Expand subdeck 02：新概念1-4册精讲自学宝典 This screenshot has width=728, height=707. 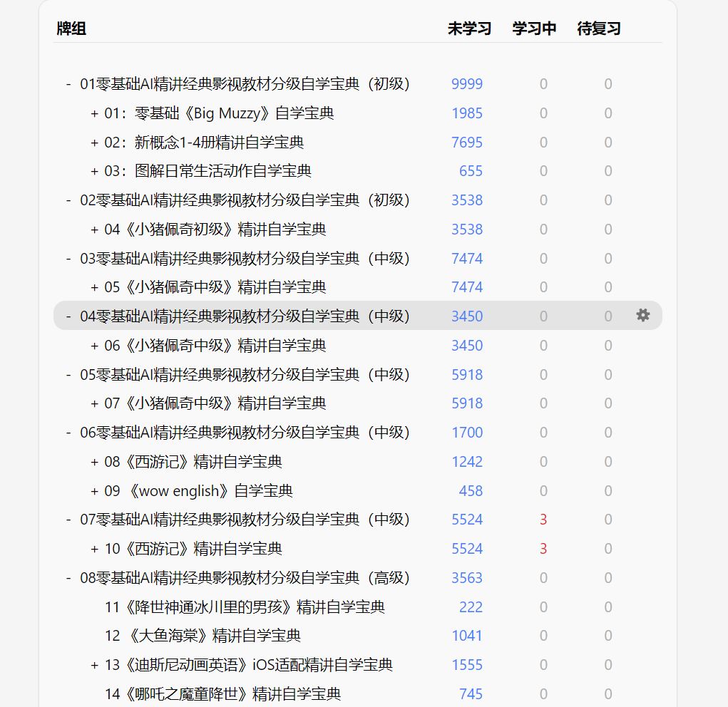pyautogui.click(x=94, y=143)
